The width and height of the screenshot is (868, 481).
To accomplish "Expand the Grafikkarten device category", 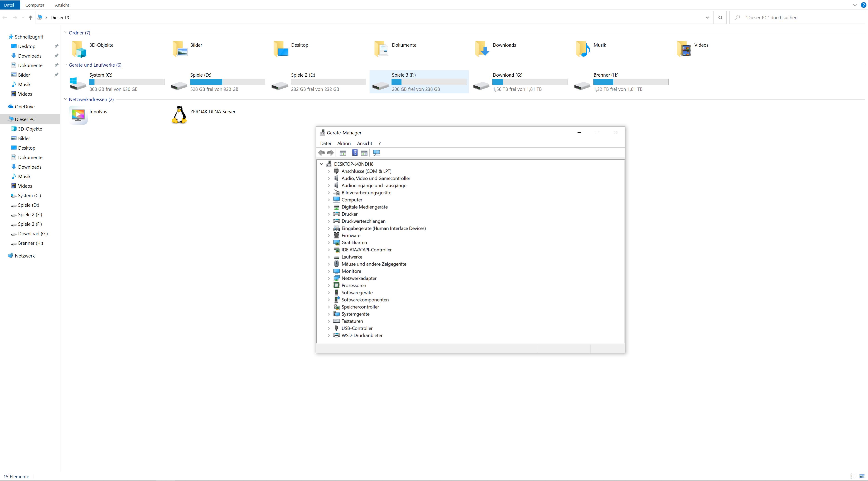I will click(329, 243).
